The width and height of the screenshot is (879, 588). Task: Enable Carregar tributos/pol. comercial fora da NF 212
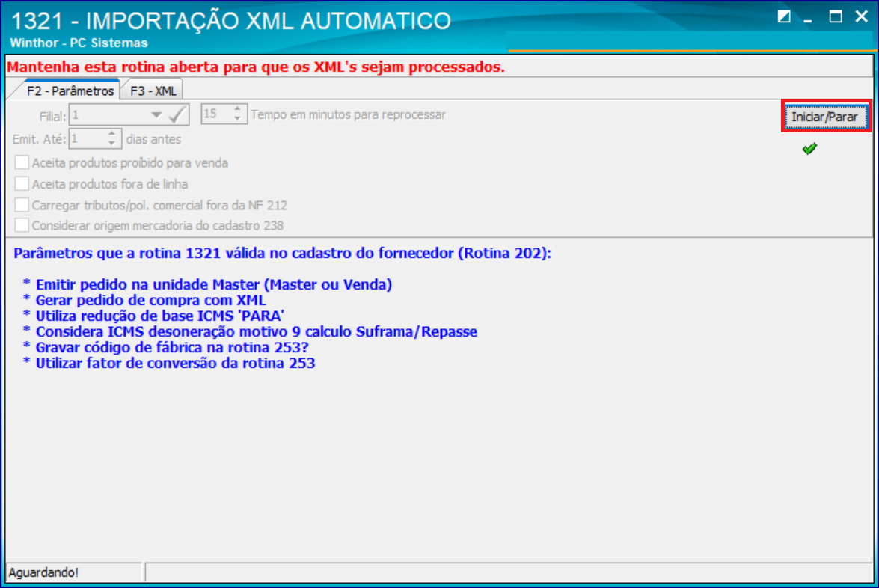(x=22, y=204)
